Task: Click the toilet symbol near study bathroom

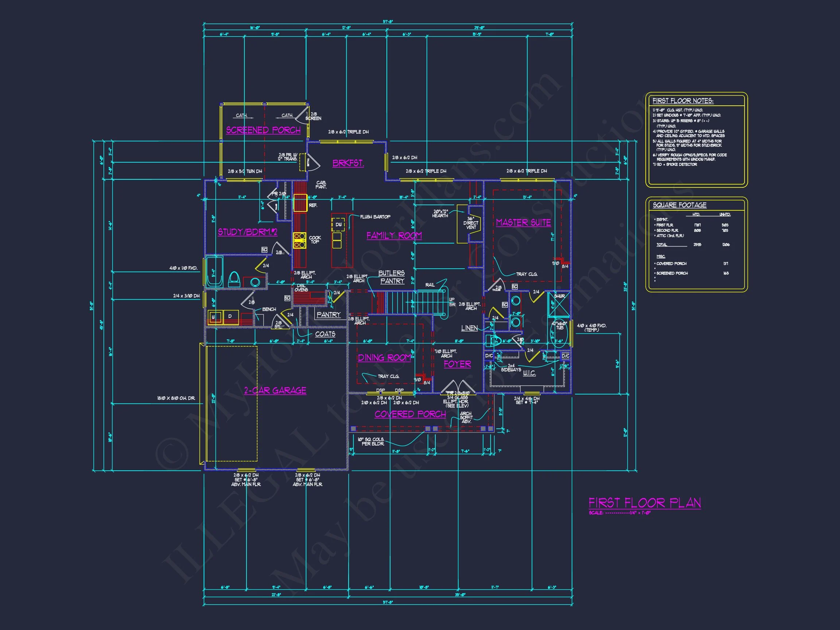Action: pos(234,280)
